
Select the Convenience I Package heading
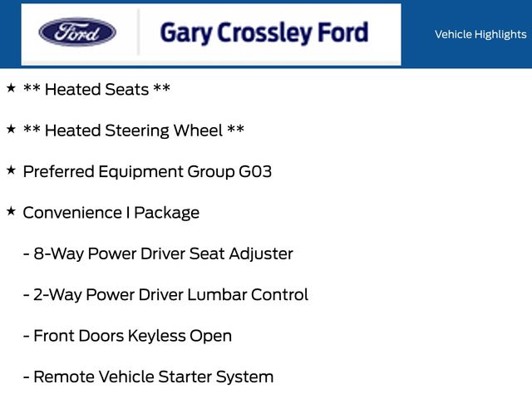(111, 212)
